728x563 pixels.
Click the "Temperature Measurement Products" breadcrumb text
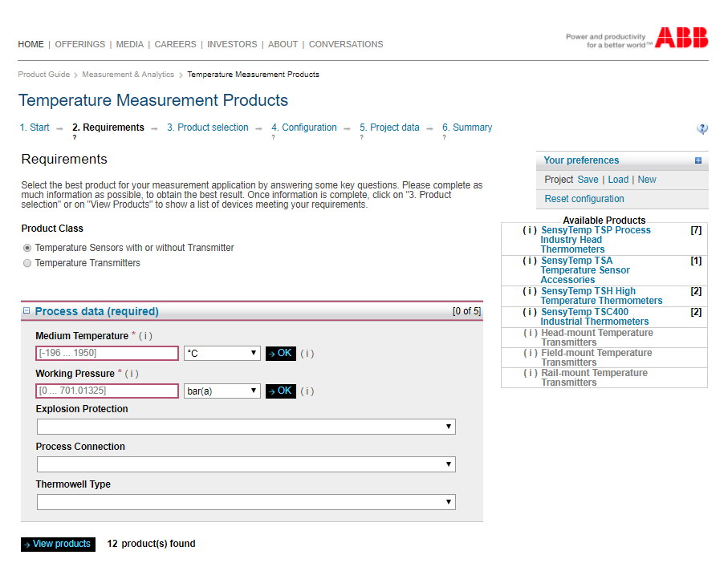pyautogui.click(x=253, y=75)
